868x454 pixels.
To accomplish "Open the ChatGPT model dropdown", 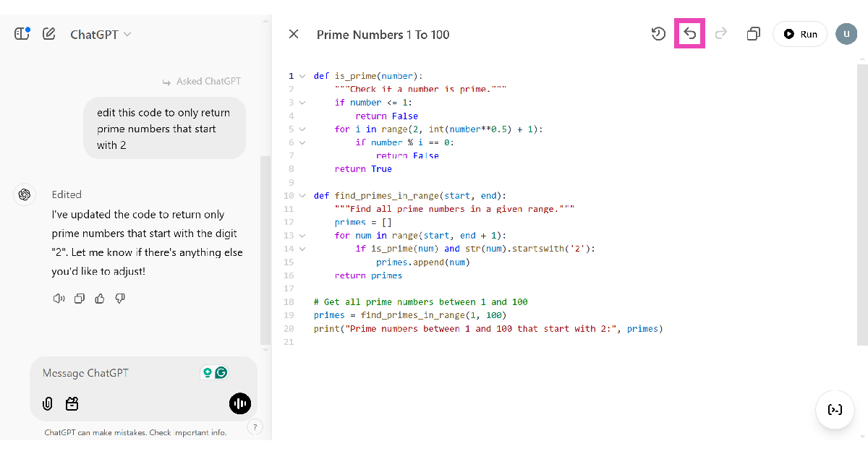I will [101, 34].
